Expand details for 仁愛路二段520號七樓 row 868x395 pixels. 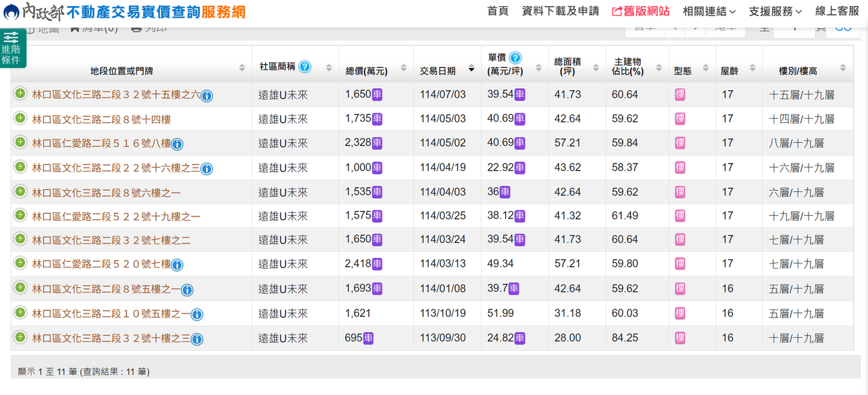pos(20,263)
